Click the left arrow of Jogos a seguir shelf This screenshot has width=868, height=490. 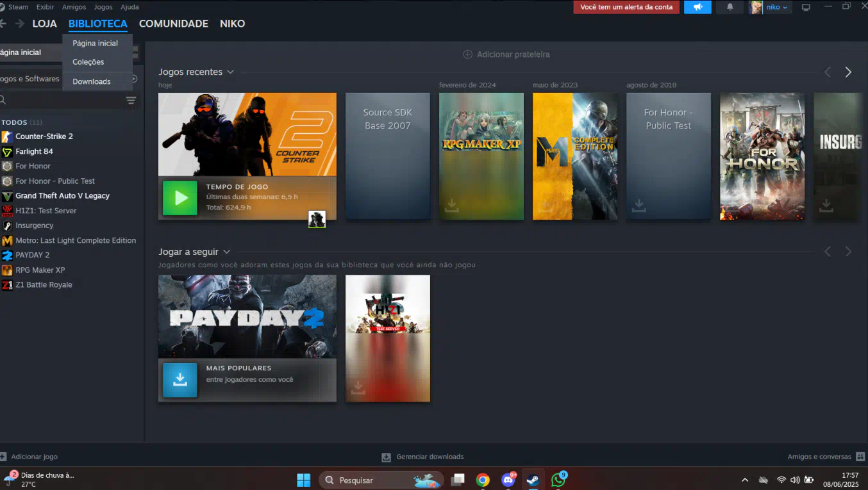(828, 252)
